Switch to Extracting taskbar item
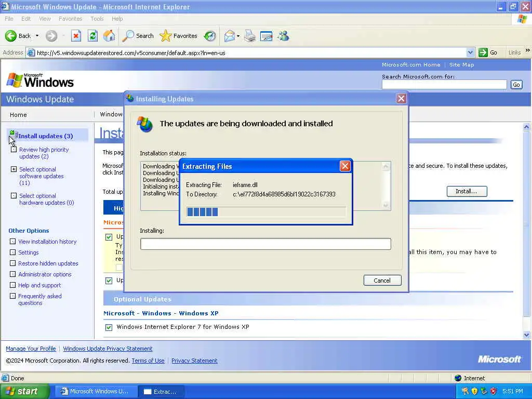532x399 pixels. (161, 391)
